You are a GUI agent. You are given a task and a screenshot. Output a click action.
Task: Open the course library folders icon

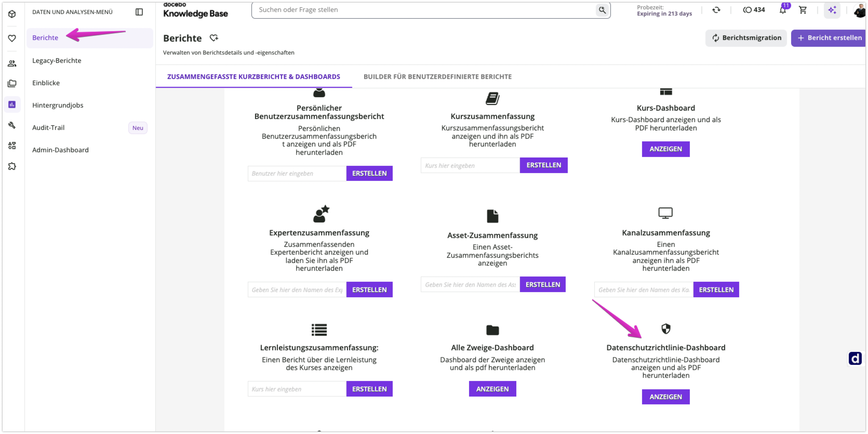click(12, 83)
